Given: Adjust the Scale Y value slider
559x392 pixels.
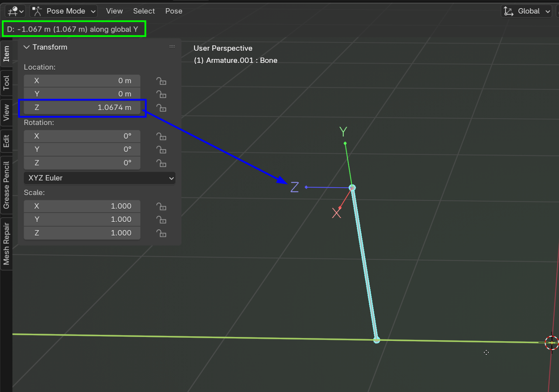Looking at the screenshot, I should coord(82,220).
